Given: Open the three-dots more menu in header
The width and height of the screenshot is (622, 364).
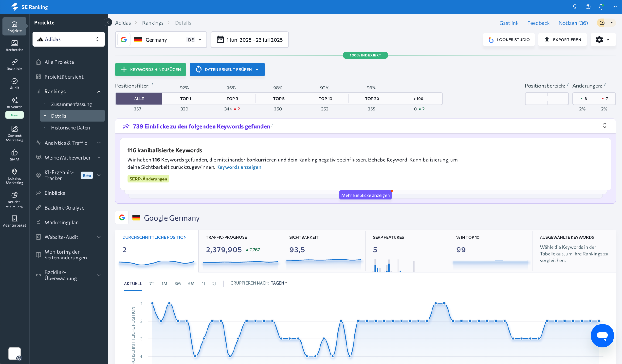Looking at the screenshot, I should 614,7.
